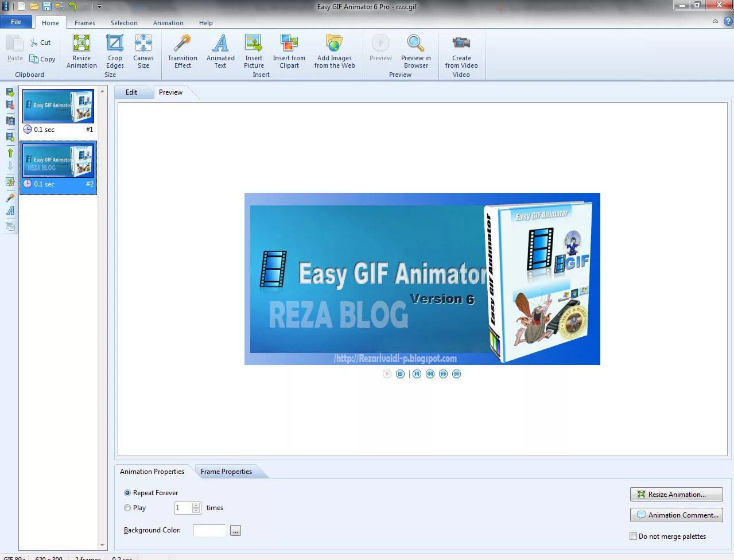
Task: Decrease play count with the spinner down arrow
Action: (x=196, y=511)
